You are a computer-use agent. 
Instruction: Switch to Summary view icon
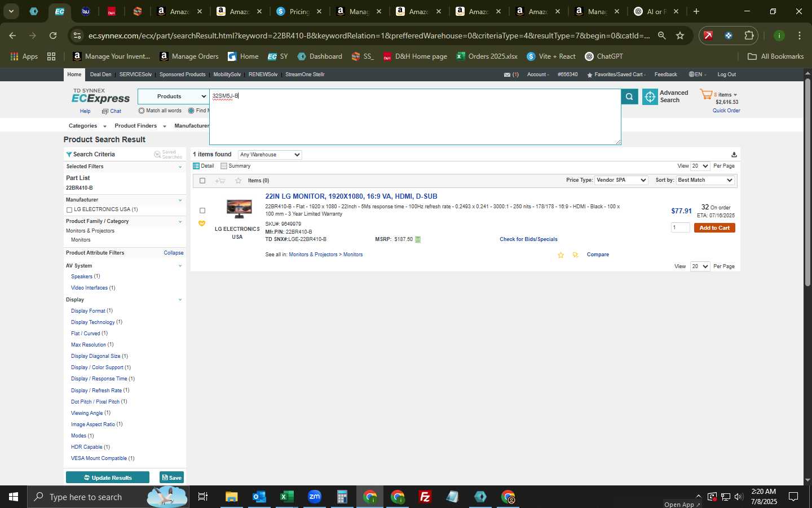click(x=224, y=166)
